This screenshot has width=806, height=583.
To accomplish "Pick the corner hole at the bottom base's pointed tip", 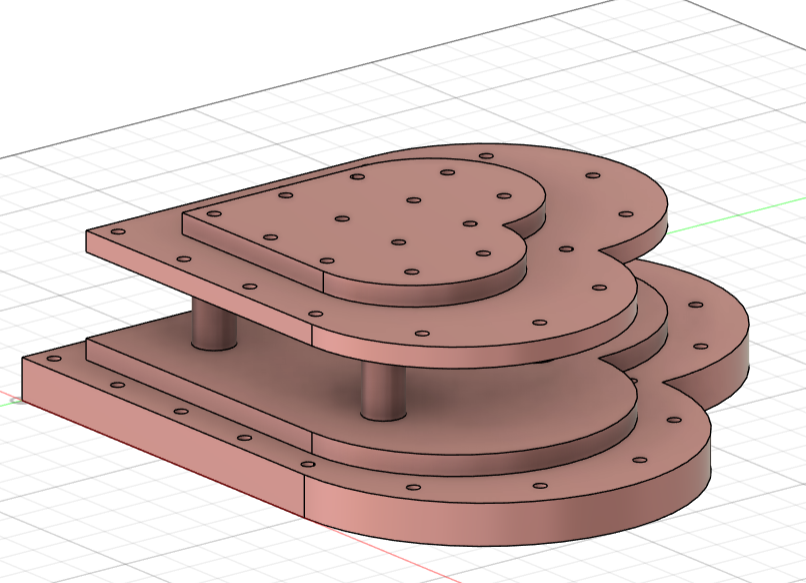I will pos(54,359).
